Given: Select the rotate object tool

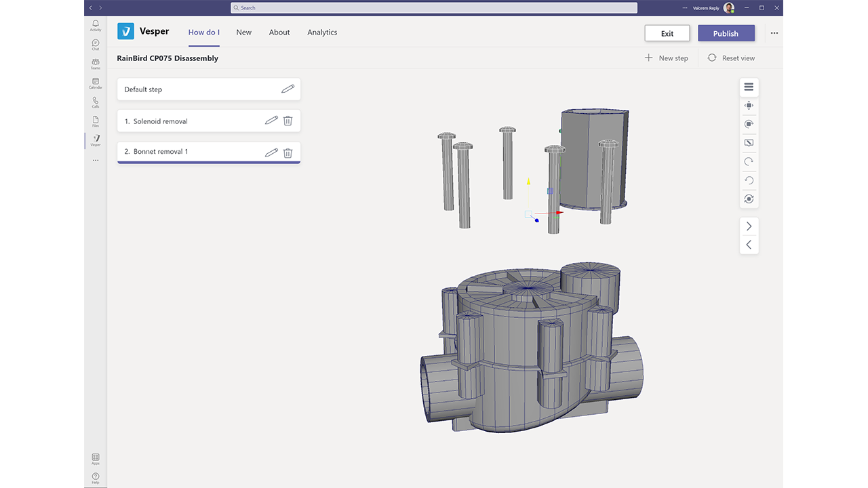Looking at the screenshot, I should click(x=749, y=124).
